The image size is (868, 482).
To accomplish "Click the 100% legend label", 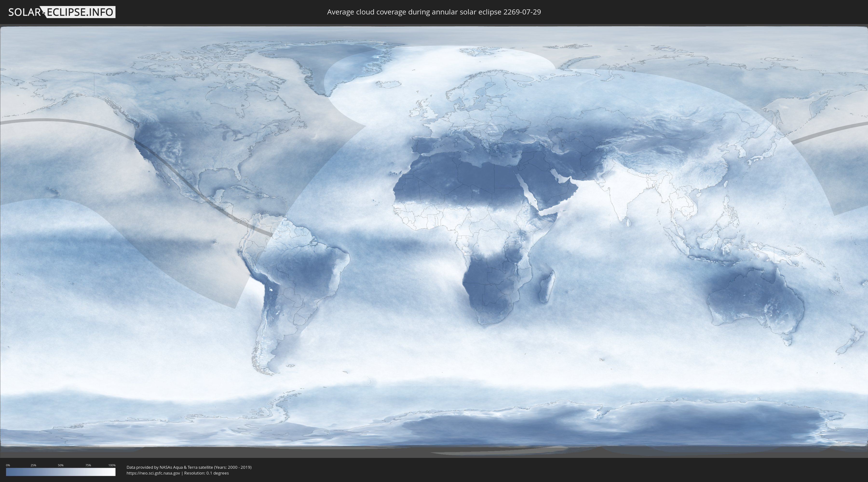I will (x=112, y=465).
